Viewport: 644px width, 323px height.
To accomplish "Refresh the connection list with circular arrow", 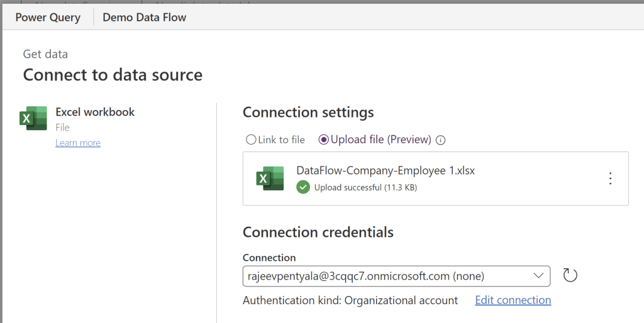I will [x=570, y=275].
